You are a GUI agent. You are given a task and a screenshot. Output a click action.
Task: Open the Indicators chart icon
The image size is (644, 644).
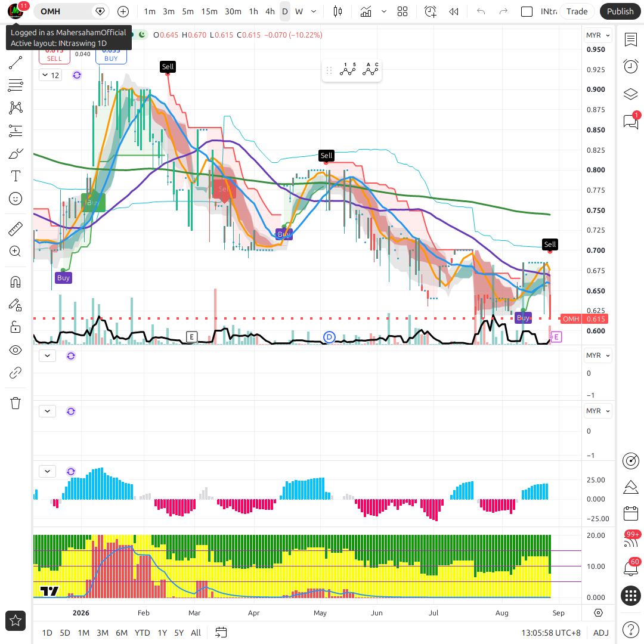click(366, 11)
